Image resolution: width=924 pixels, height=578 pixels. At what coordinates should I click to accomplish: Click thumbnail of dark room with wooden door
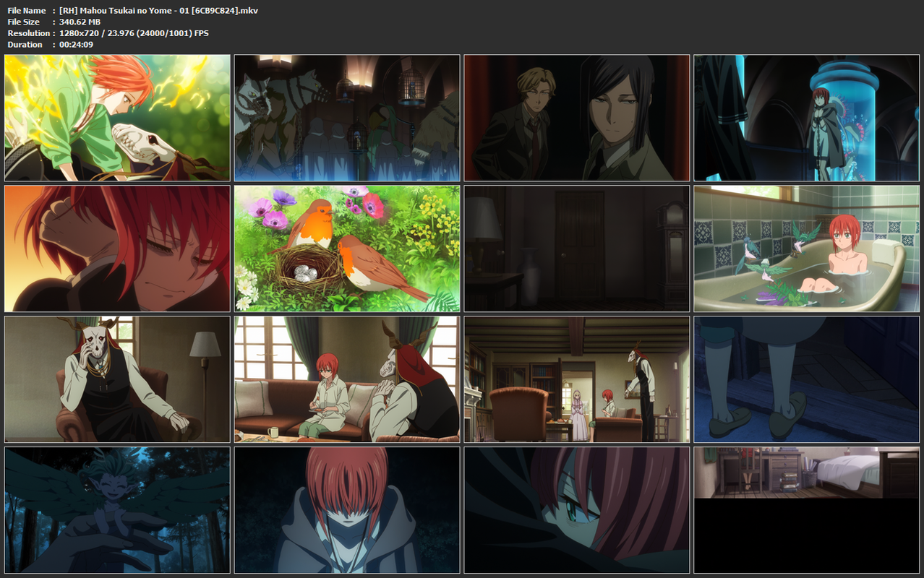coord(577,249)
